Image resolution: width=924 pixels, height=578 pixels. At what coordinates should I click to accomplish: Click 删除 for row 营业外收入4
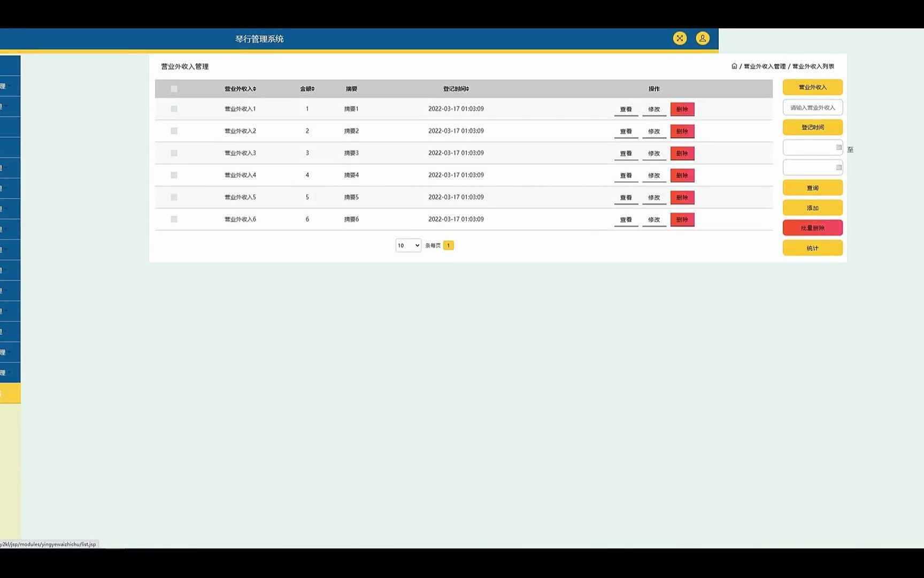(682, 176)
